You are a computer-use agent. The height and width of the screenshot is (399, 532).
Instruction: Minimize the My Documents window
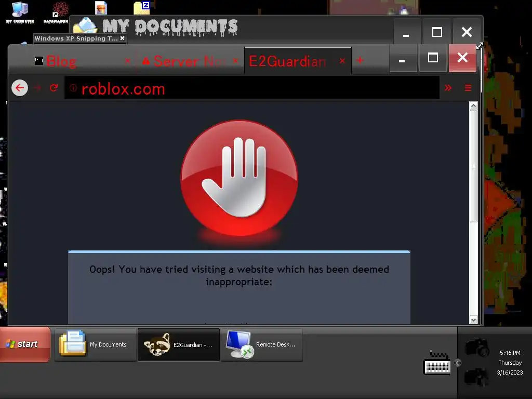pyautogui.click(x=406, y=33)
